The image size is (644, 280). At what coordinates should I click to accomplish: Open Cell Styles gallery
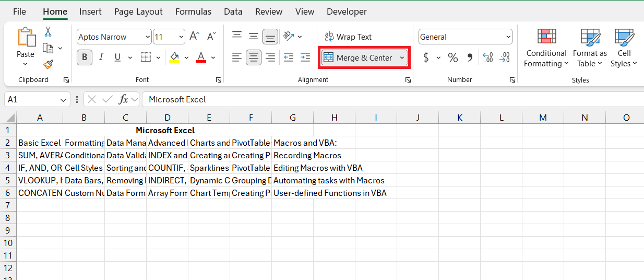pyautogui.click(x=624, y=49)
